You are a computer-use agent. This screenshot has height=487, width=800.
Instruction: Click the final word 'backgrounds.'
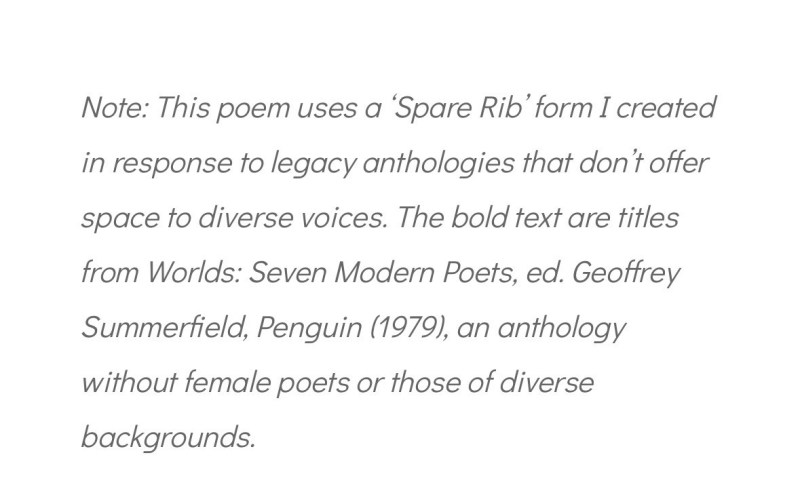(169, 437)
